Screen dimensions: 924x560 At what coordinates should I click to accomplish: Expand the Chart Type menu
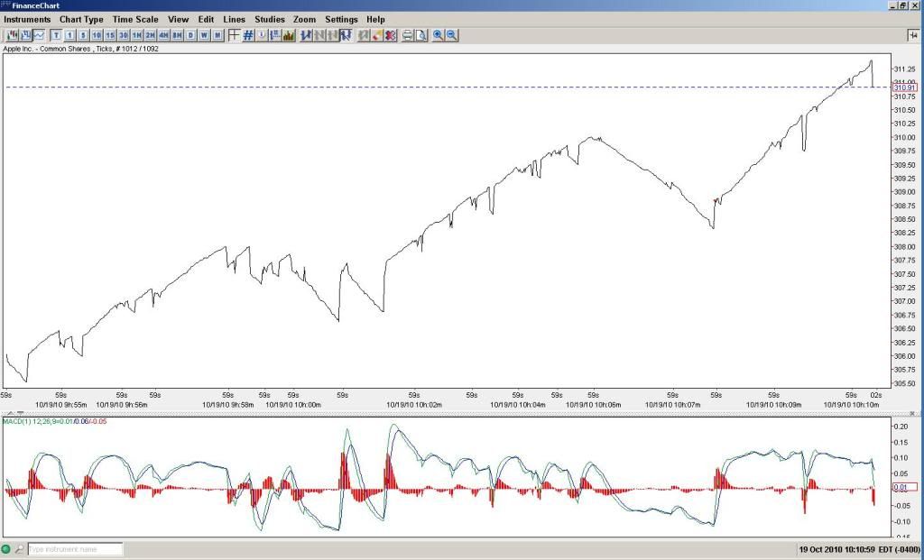point(81,19)
